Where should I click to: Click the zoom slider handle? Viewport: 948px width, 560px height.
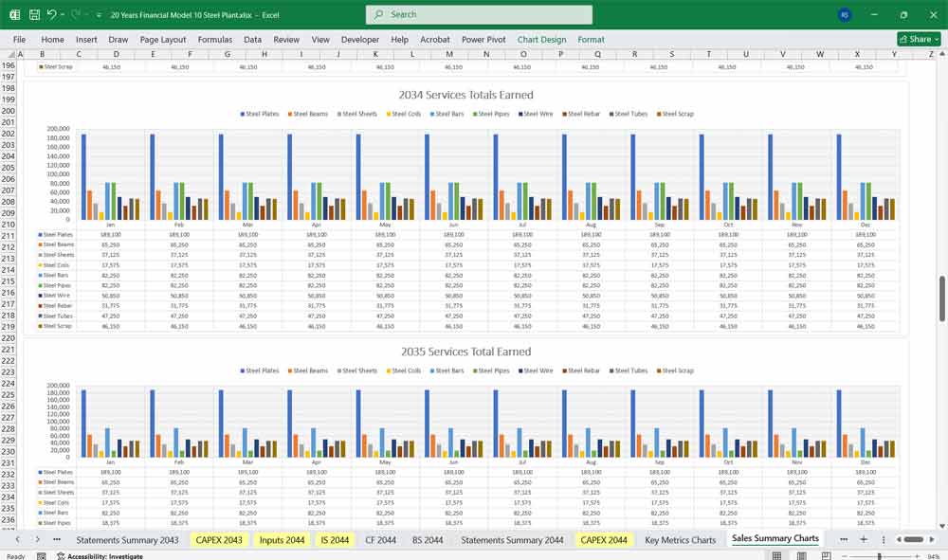pyautogui.click(x=880, y=555)
